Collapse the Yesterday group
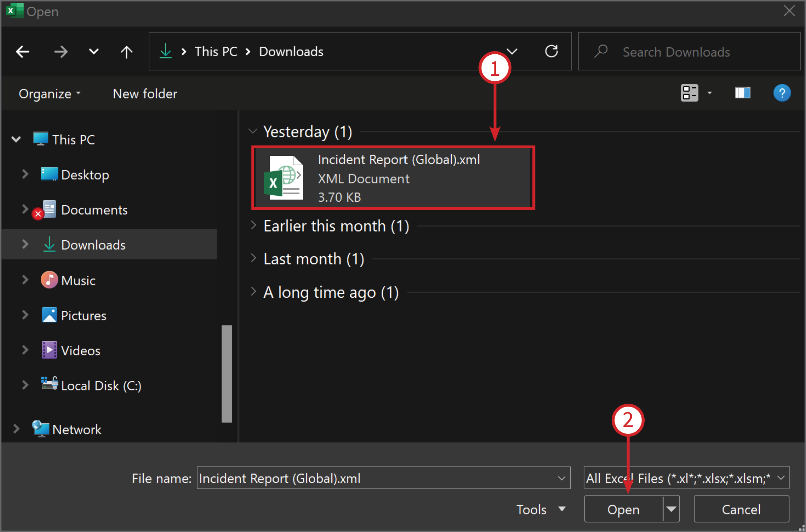 253,132
